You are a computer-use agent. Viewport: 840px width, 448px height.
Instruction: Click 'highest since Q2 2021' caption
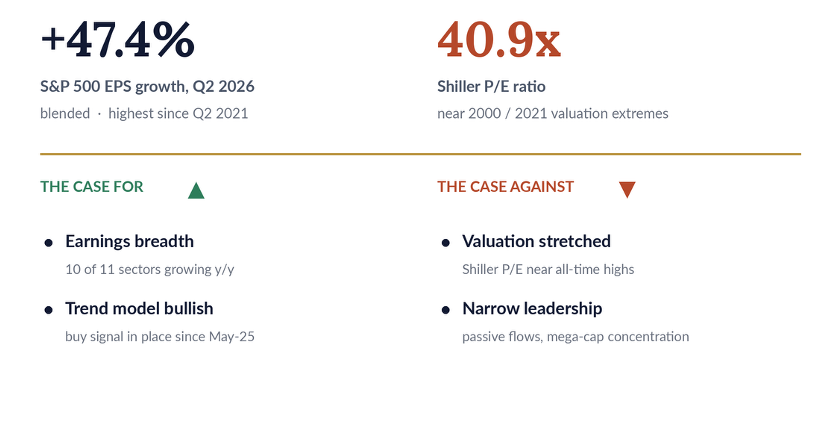point(178,114)
